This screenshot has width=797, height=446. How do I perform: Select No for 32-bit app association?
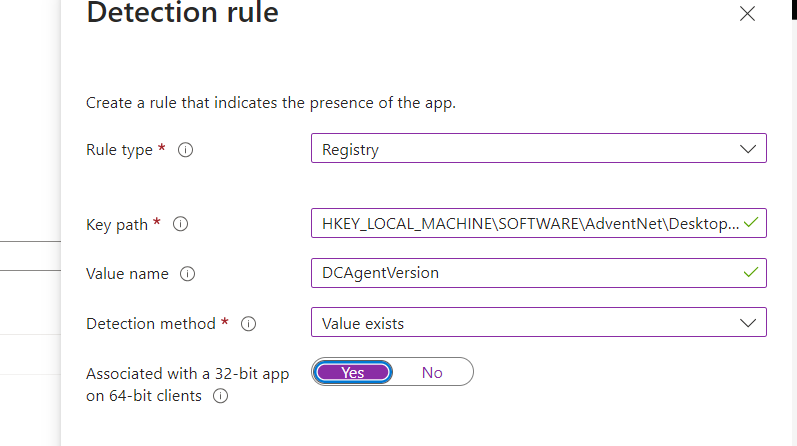click(x=432, y=372)
